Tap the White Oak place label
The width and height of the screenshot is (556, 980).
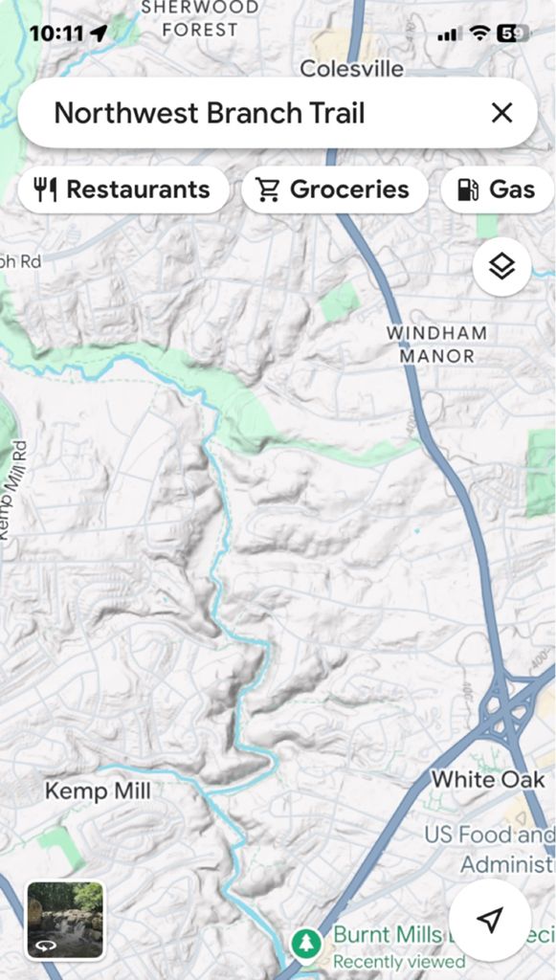(488, 779)
